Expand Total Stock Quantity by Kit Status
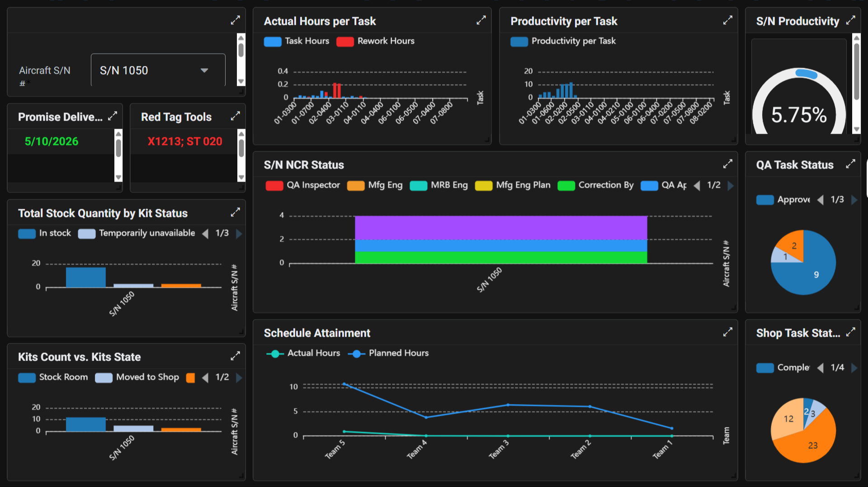868x487 pixels. (x=235, y=212)
